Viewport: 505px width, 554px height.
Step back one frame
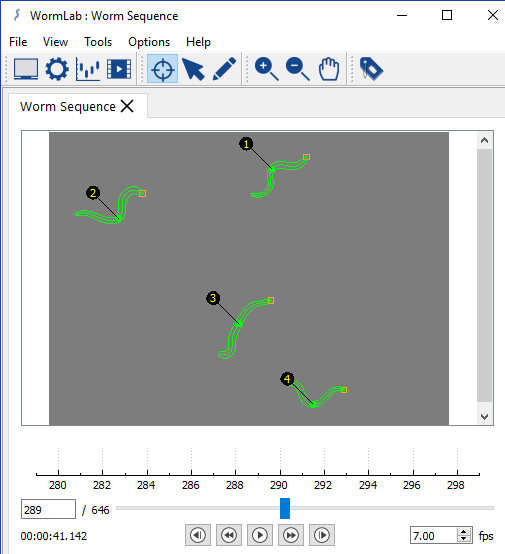[x=198, y=535]
